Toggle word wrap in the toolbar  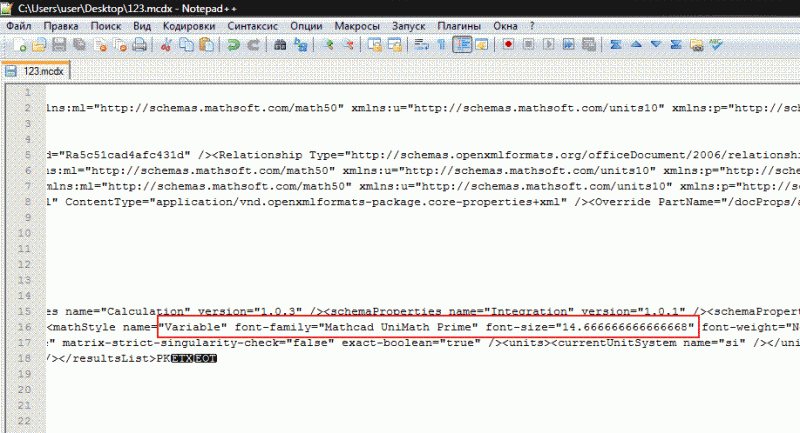[421, 45]
